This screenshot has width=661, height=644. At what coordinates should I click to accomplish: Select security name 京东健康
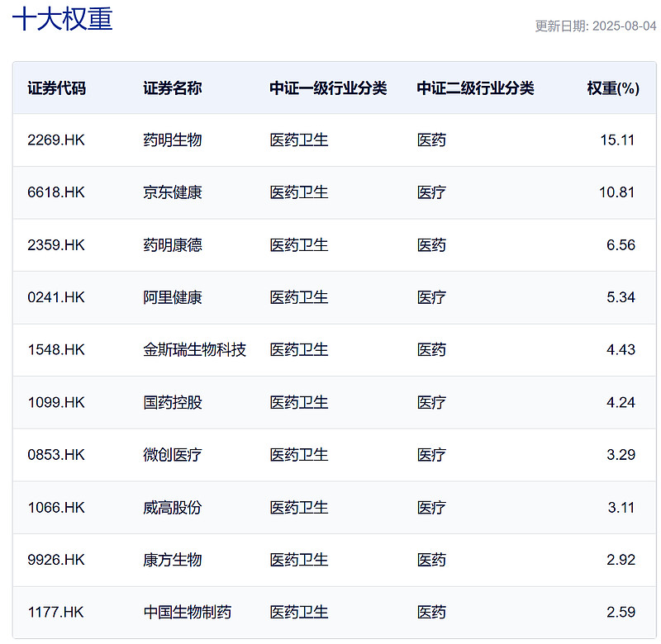pos(173,192)
